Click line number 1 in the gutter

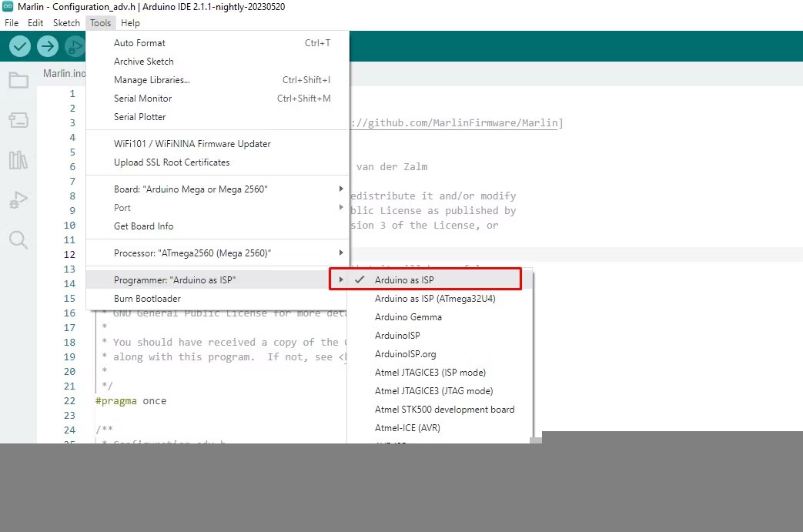pos(72,94)
